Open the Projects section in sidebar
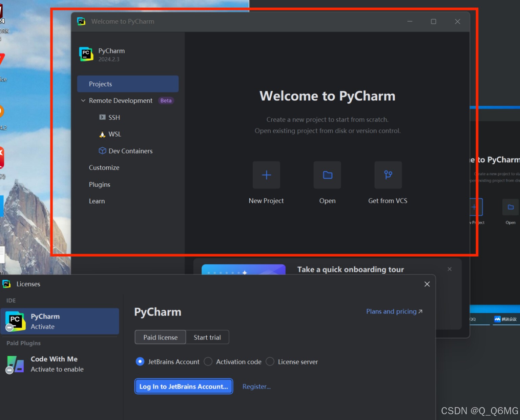Screen dimensions: 520x420 coord(128,84)
